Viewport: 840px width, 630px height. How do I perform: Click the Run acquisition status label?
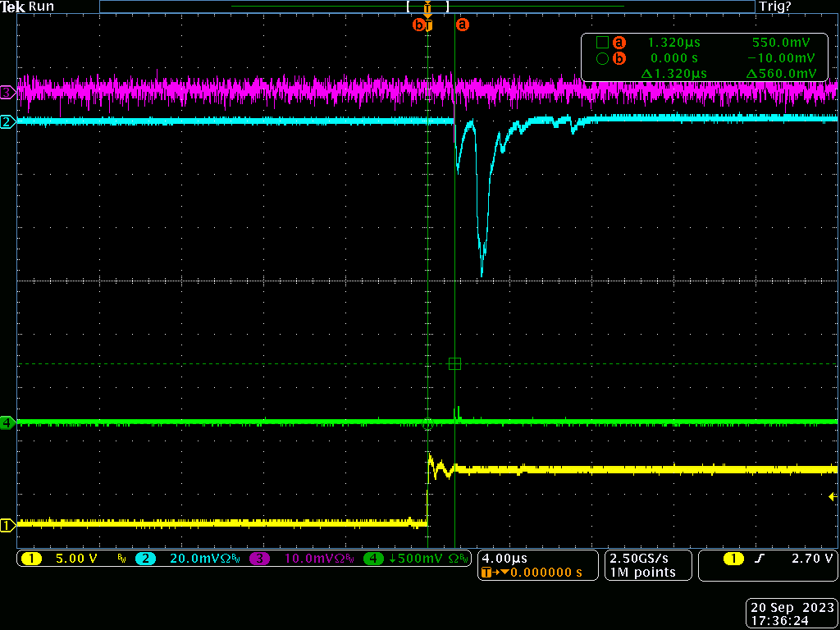click(x=41, y=7)
